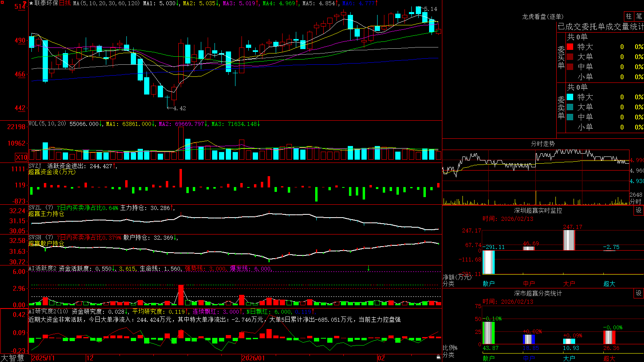Click the green 散户 43.87 bar in 分类统计
Viewport: 644px width, 362px height.
tap(489, 333)
